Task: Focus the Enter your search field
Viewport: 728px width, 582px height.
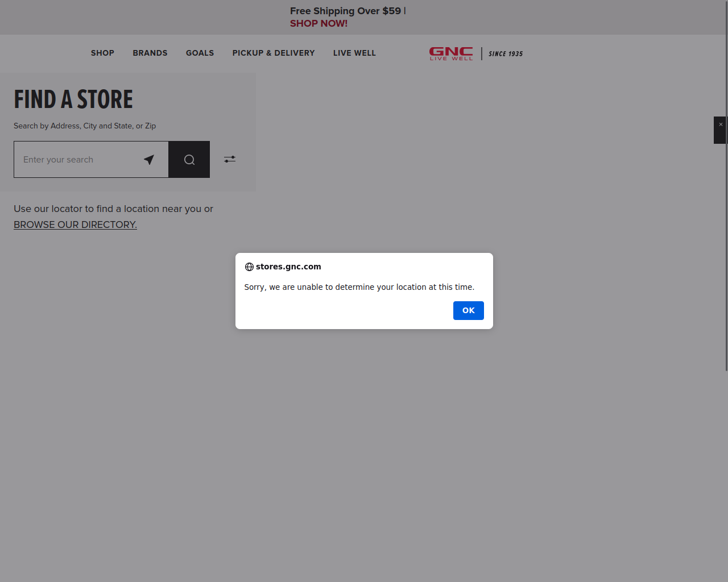Action: [77, 160]
